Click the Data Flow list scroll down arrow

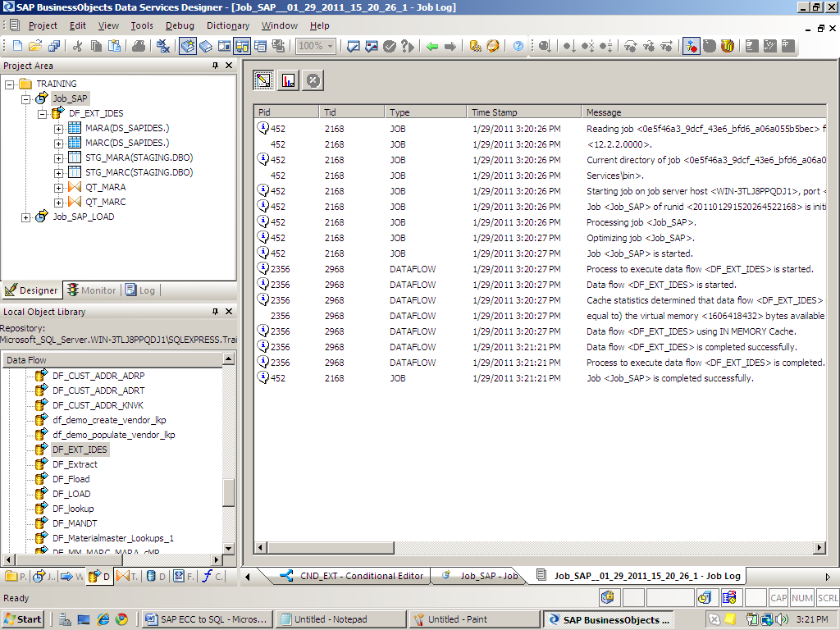pos(228,548)
